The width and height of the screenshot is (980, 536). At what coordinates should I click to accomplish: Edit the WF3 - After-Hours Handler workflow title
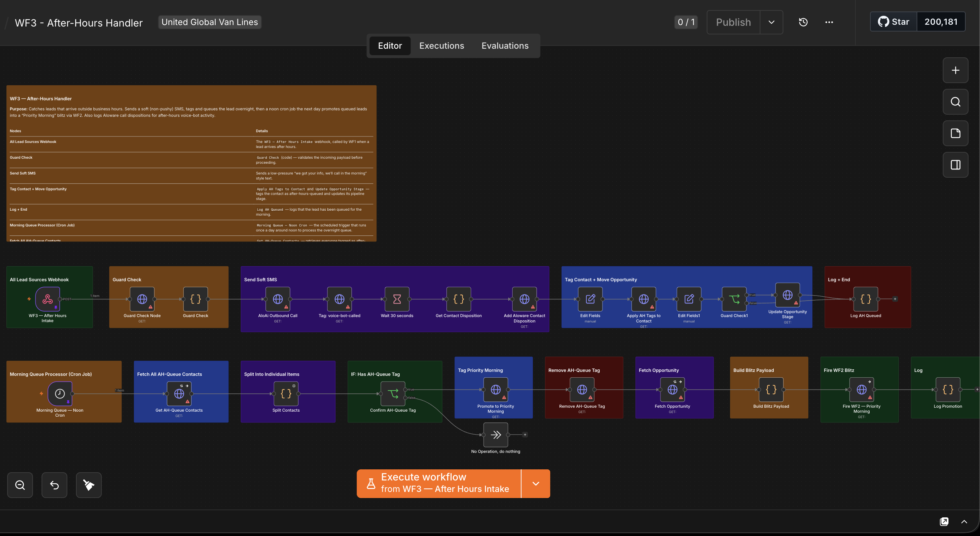pyautogui.click(x=79, y=23)
